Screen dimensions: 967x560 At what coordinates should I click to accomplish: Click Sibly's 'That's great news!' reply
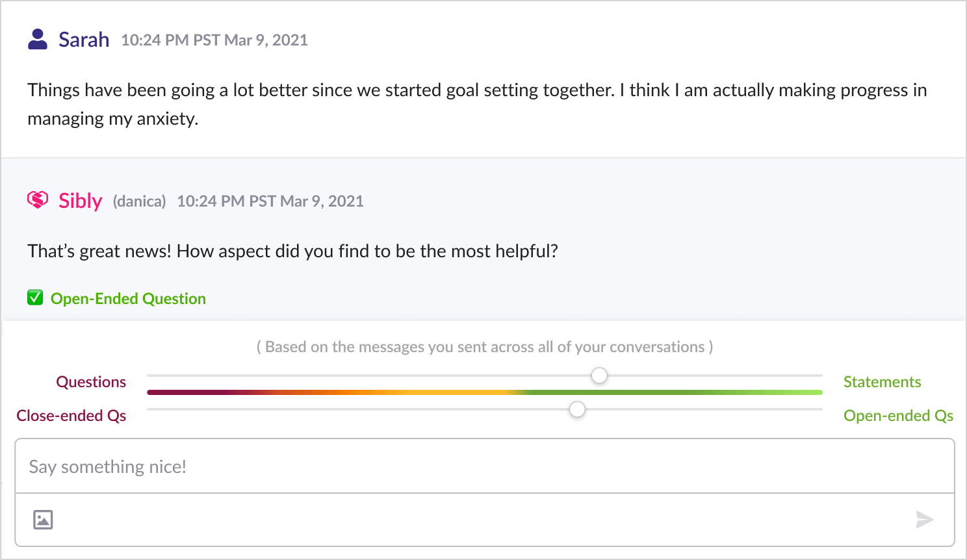point(292,251)
